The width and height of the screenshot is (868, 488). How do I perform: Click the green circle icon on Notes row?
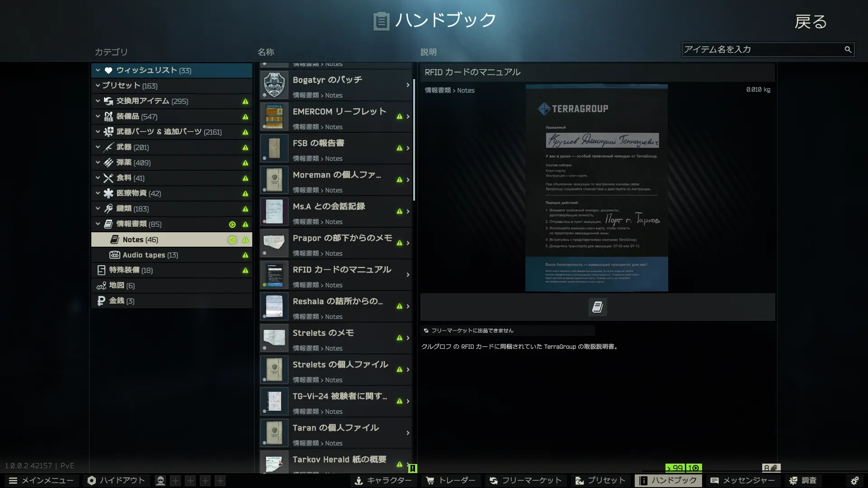pyautogui.click(x=232, y=240)
